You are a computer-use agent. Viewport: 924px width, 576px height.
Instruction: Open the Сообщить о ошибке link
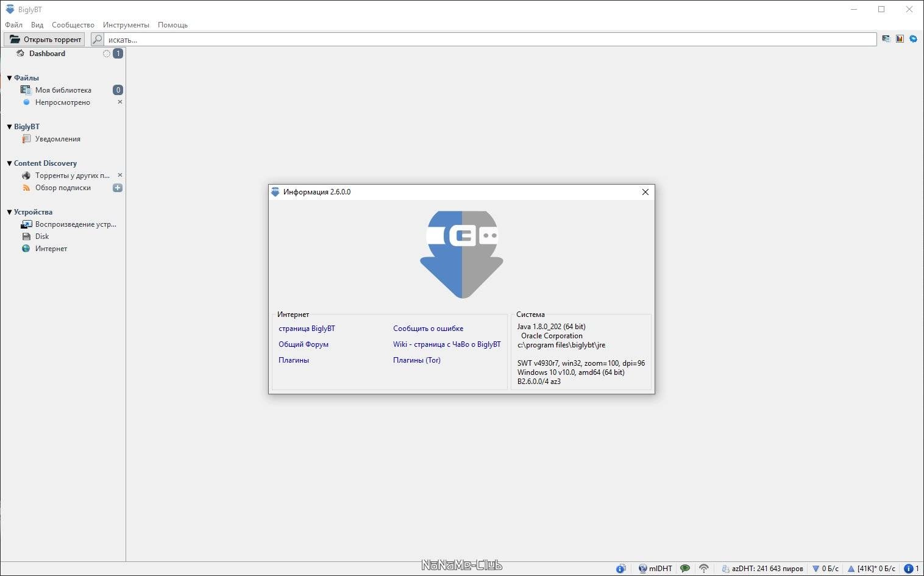pyautogui.click(x=428, y=329)
